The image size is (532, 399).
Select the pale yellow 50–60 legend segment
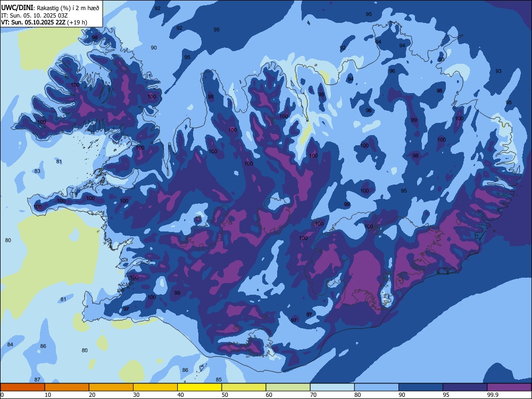tap(244, 387)
